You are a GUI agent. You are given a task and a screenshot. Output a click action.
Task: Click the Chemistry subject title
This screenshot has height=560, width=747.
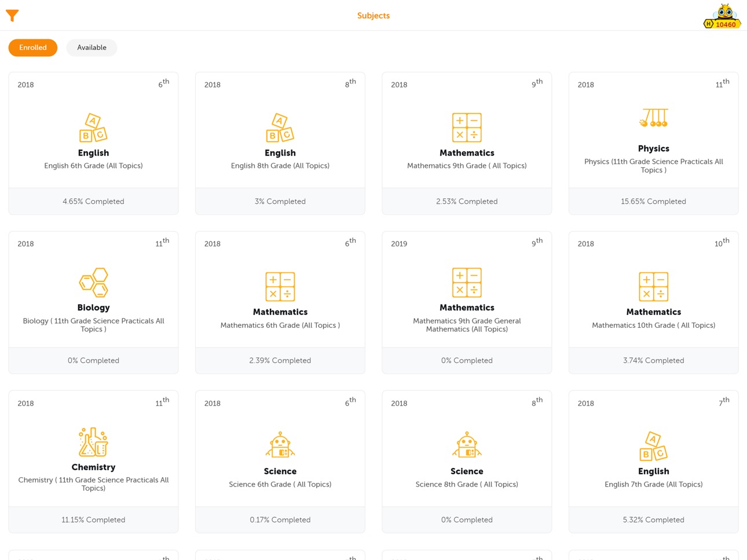tap(93, 467)
